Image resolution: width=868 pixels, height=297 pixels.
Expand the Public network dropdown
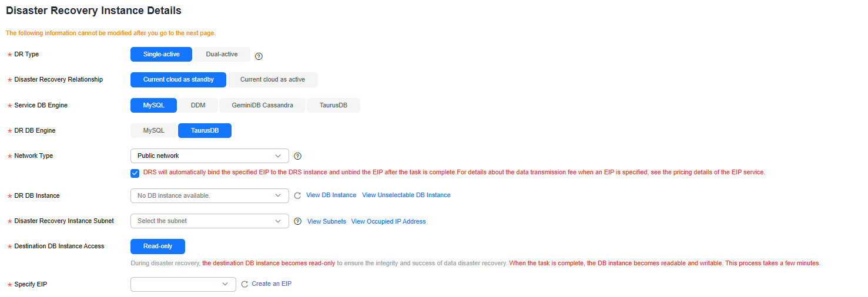tap(210, 156)
